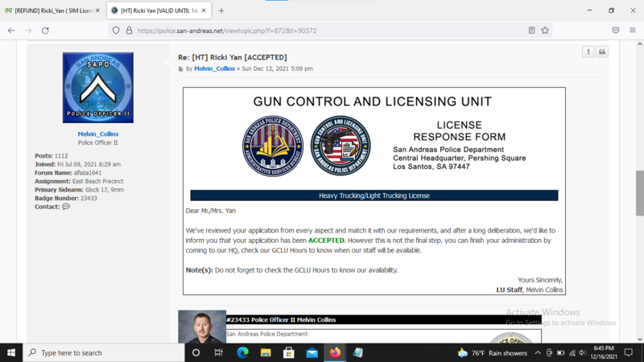This screenshot has width=644, height=362.
Task: Launch Microsoft Edge from taskbar
Action: pos(242,352)
